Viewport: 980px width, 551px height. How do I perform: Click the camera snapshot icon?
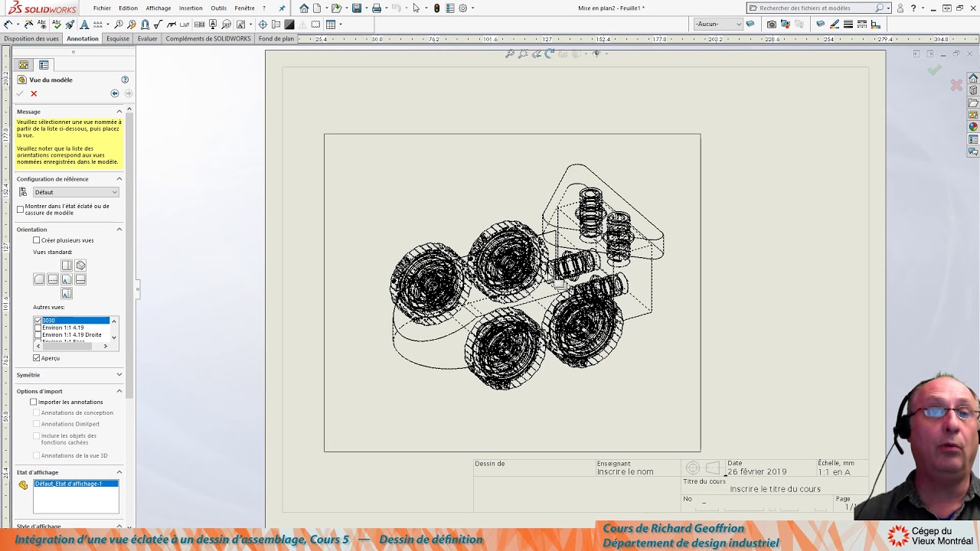point(771,24)
